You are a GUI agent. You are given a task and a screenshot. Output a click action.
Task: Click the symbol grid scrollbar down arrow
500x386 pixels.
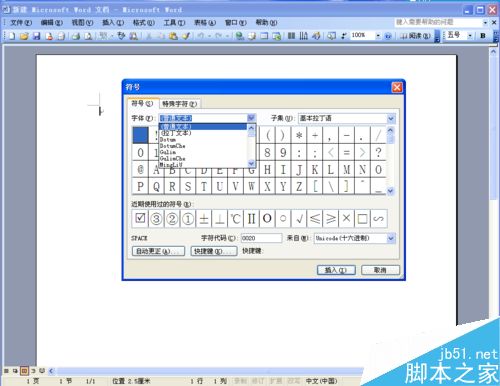[391, 191]
